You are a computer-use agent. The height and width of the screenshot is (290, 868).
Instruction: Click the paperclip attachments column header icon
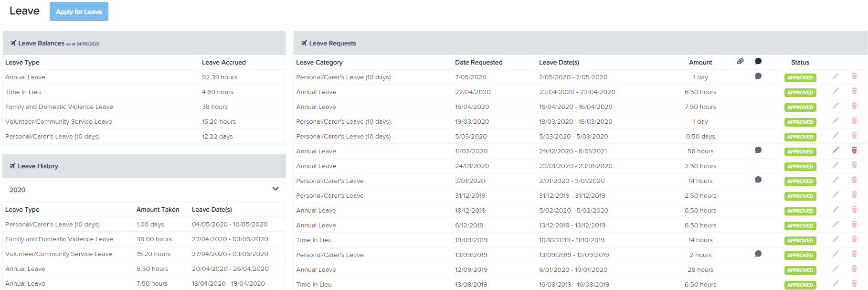(741, 61)
